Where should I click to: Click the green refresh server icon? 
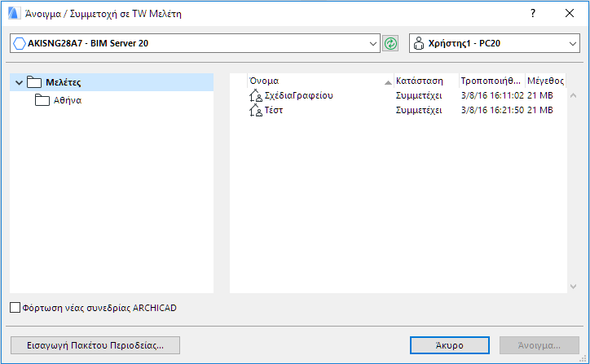(x=390, y=44)
